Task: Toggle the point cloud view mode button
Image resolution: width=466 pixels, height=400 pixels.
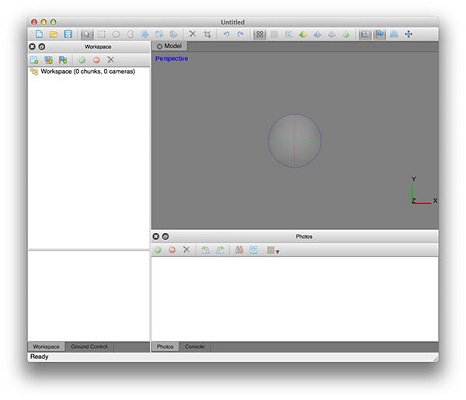Action: pyautogui.click(x=260, y=34)
